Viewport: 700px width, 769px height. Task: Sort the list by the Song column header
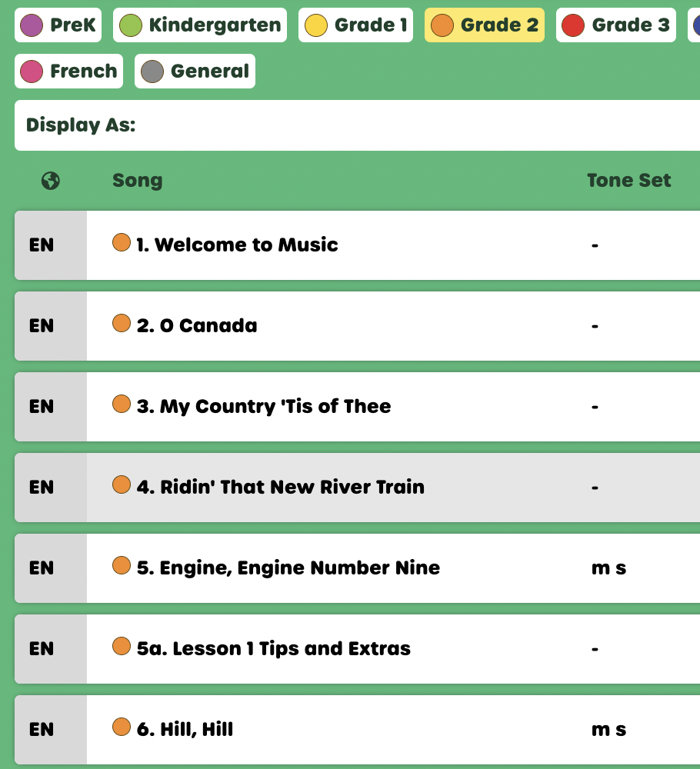[137, 180]
